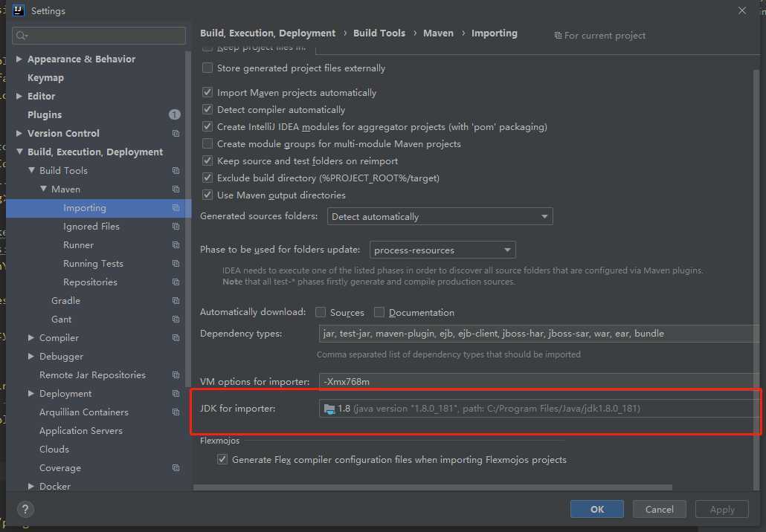
Task: Go to Build, Execution, Deployment breadcrumb
Action: click(268, 33)
